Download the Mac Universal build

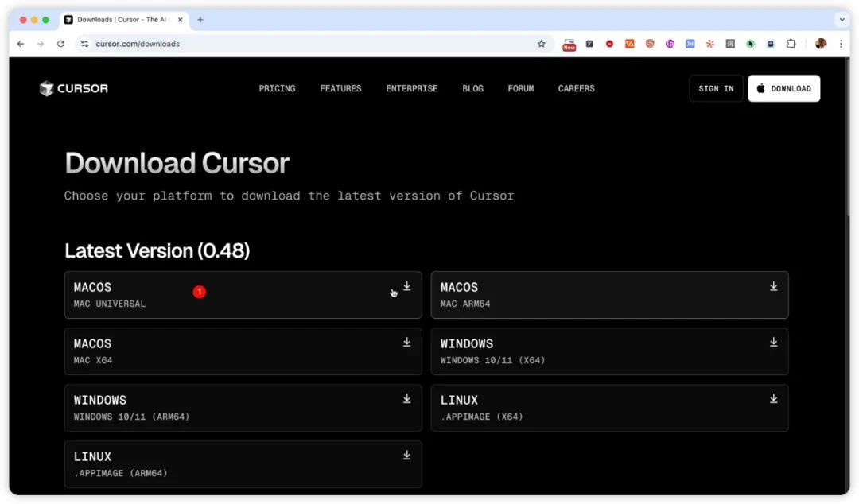coord(243,295)
